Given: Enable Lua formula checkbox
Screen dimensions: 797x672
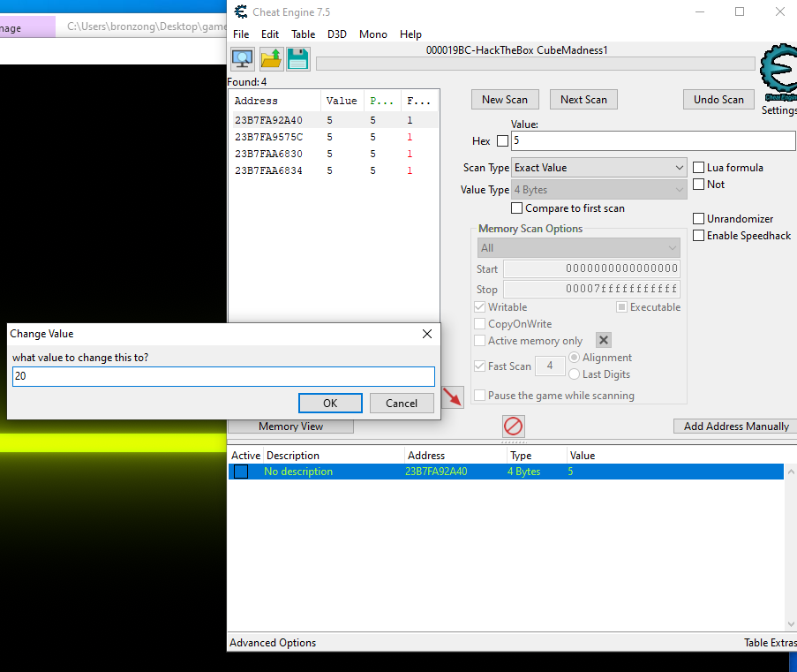Looking at the screenshot, I should (698, 168).
